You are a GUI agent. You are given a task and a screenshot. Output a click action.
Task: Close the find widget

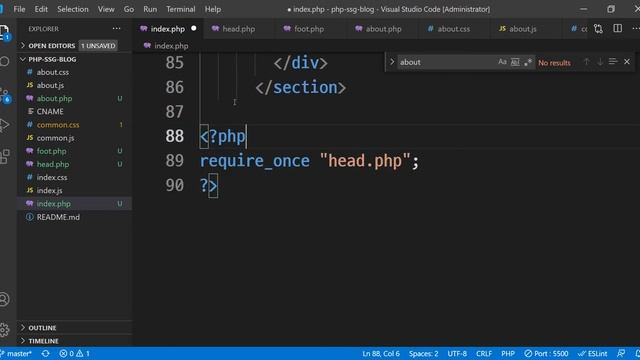coord(627,62)
